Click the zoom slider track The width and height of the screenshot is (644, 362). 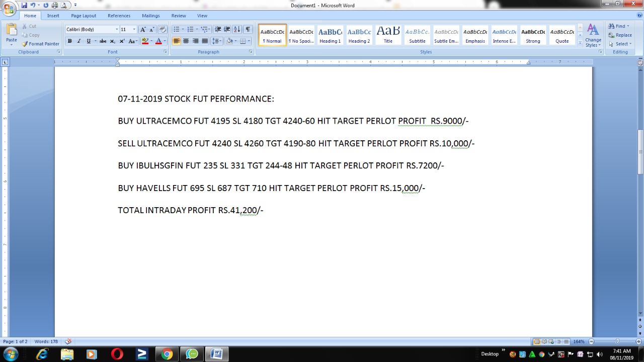615,341
